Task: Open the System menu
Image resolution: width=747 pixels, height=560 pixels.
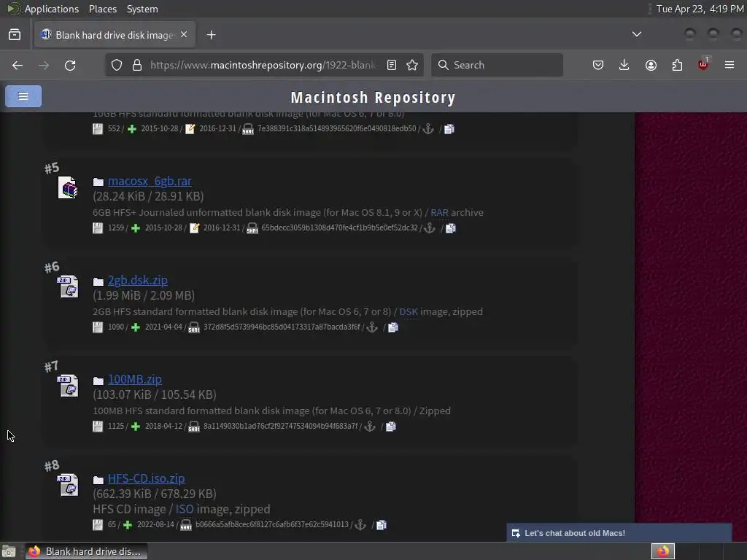Action: [142, 9]
